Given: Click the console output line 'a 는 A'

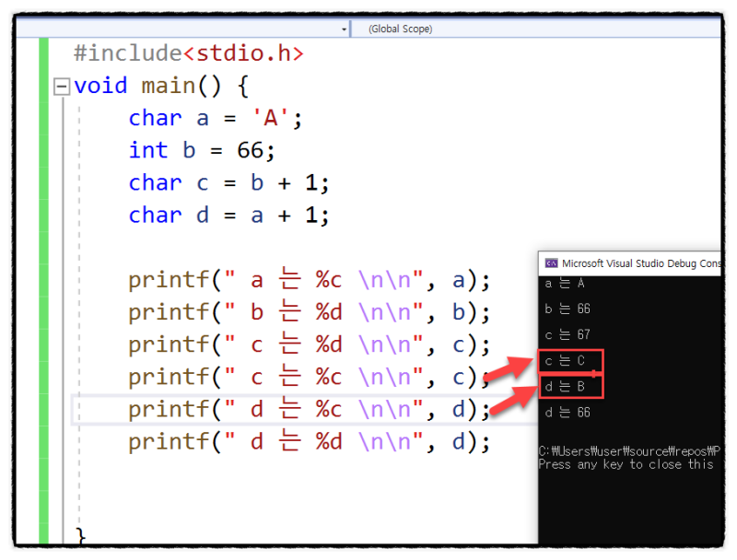Looking at the screenshot, I should point(565,284).
